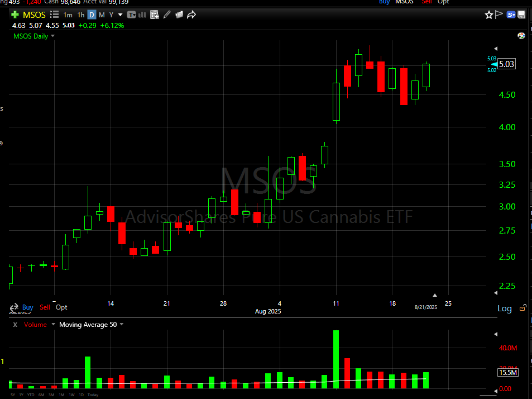532x399 pixels.
Task: Open the Moving Average 50 dropdown
Action: (122, 324)
